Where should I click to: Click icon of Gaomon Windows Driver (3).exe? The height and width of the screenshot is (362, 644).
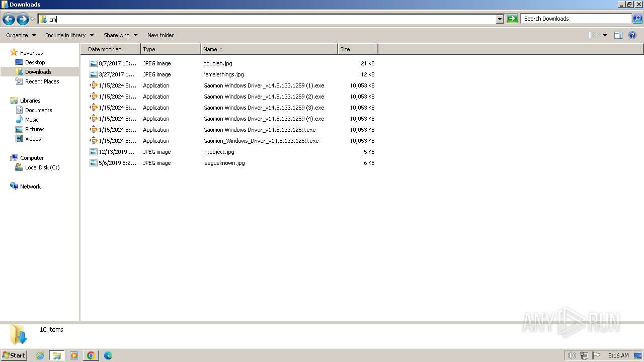pos(93,108)
